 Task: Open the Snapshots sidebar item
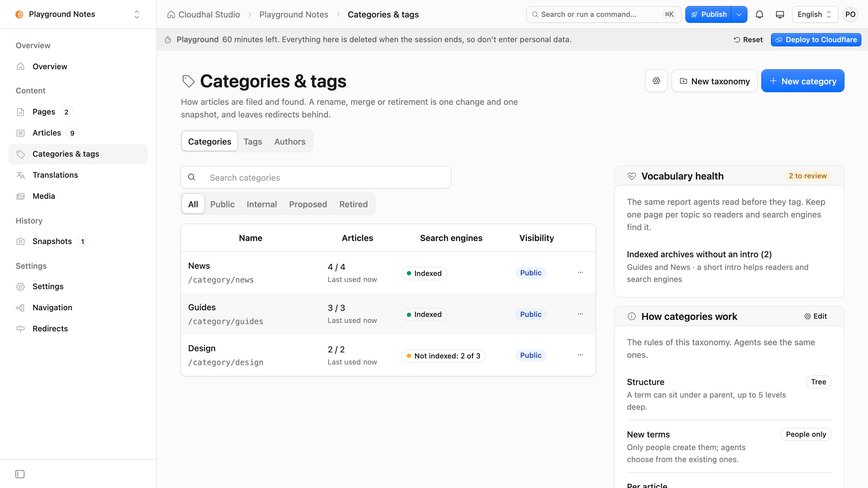(x=78, y=242)
